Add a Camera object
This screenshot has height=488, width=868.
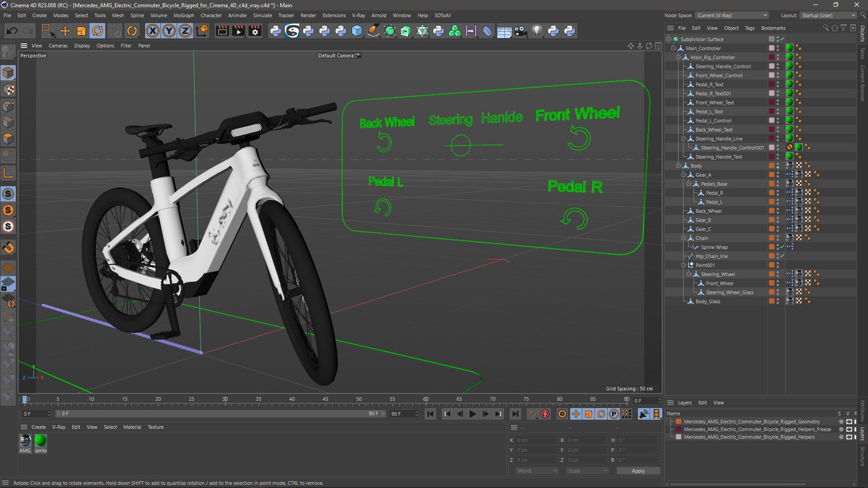click(520, 31)
